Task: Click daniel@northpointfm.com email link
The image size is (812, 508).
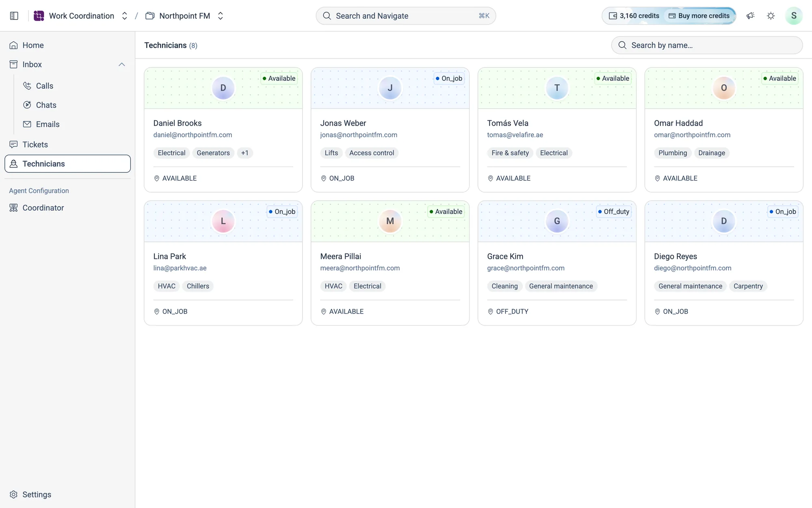Action: 193,135
